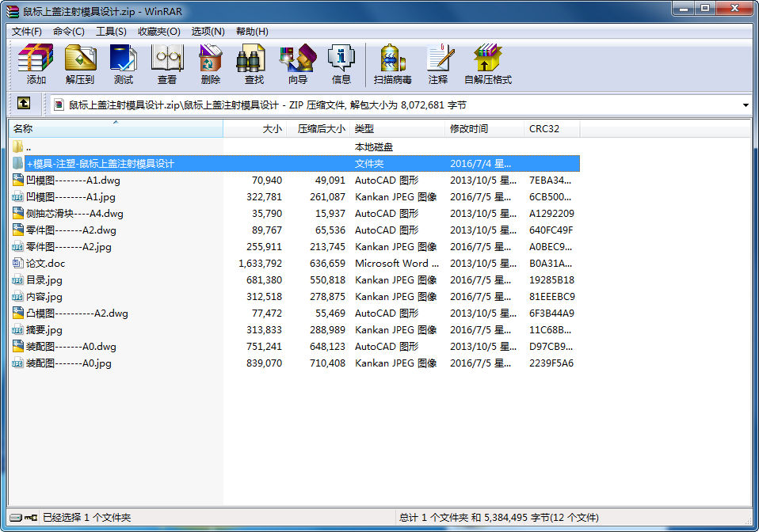Select file 摘要.jpg
Viewport: 759px width, 532px height.
[x=44, y=330]
